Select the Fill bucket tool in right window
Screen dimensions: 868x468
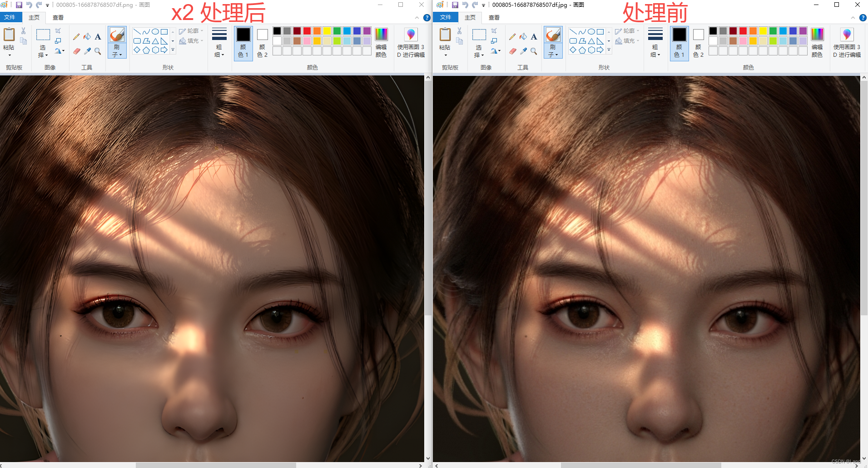pos(523,37)
